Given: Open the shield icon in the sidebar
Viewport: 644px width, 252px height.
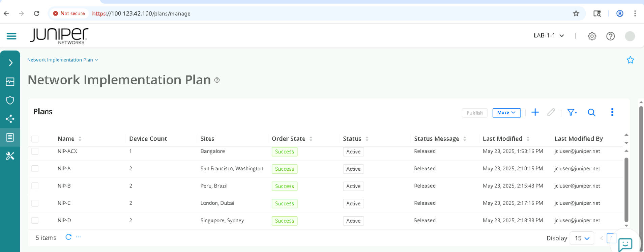Looking at the screenshot, I should 10,100.
